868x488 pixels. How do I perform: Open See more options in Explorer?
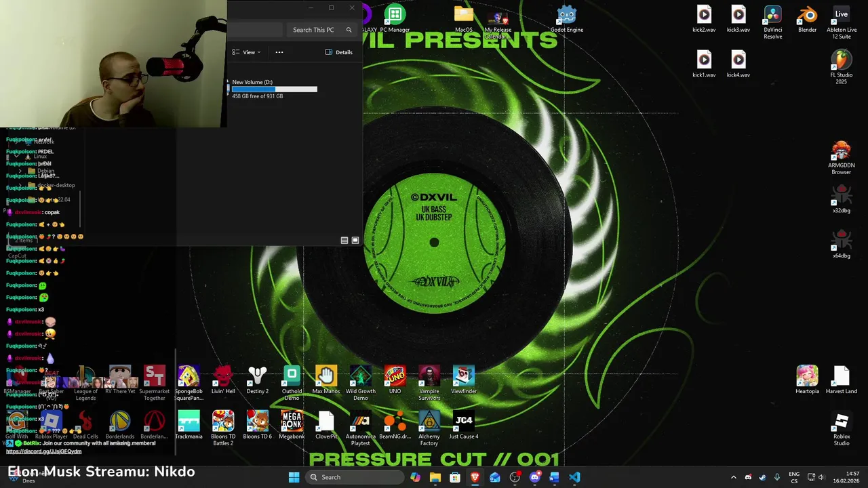[x=279, y=52]
